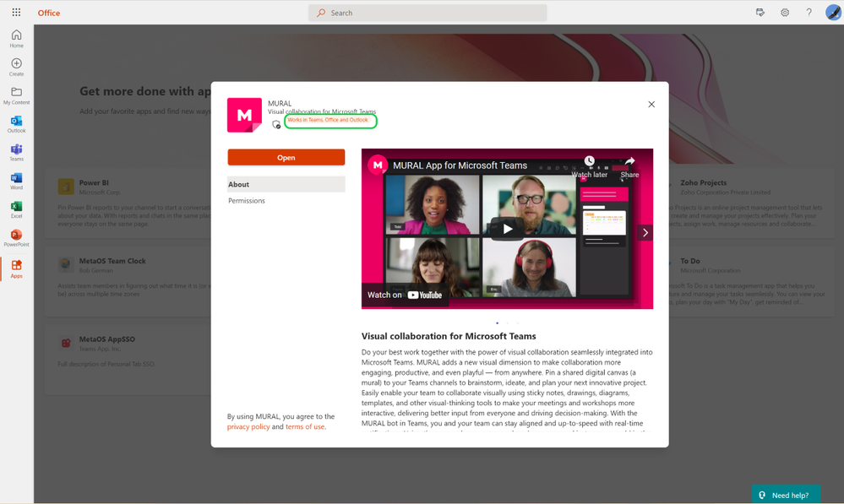Open the feedback icon in top bar
Screen dimensions: 844x504
[760, 13]
